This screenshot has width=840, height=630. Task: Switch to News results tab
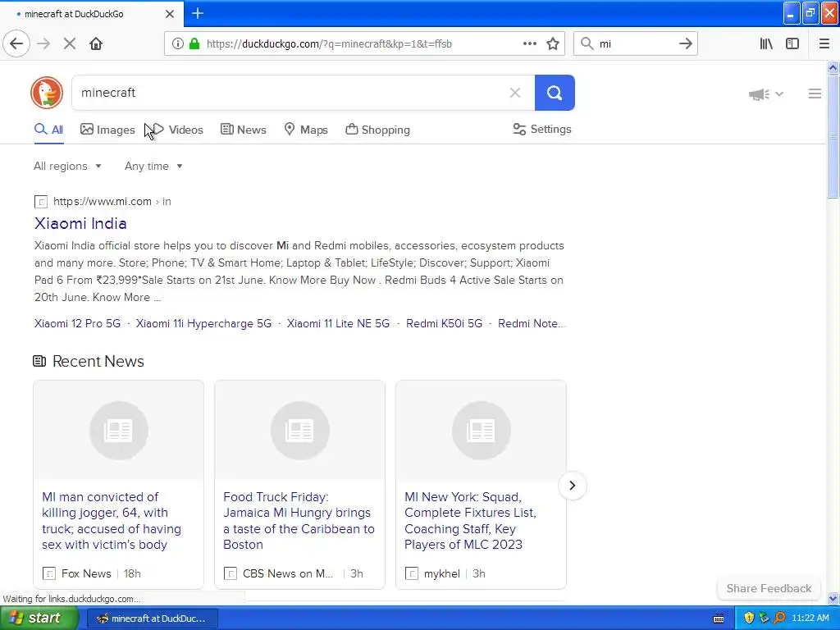click(243, 130)
